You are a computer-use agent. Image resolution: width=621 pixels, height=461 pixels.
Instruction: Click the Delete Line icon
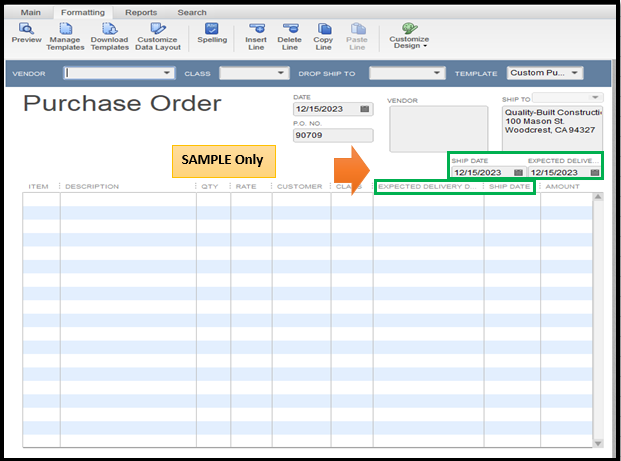coord(290,29)
